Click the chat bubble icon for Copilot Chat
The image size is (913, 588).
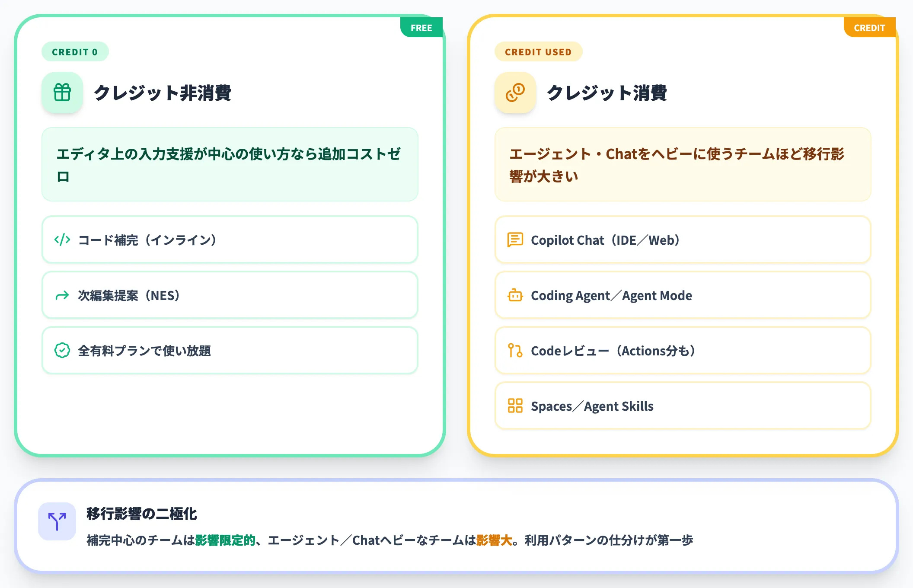(x=514, y=240)
